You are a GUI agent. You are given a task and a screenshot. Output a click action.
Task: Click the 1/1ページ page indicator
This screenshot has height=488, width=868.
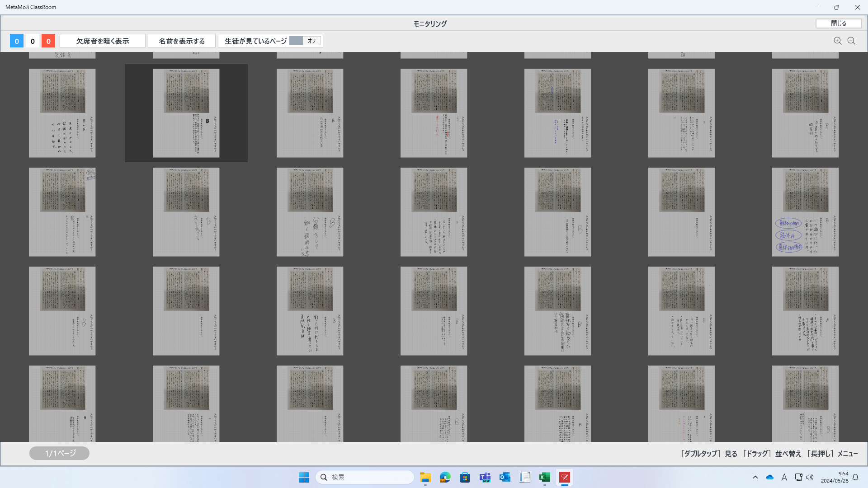coord(59,453)
